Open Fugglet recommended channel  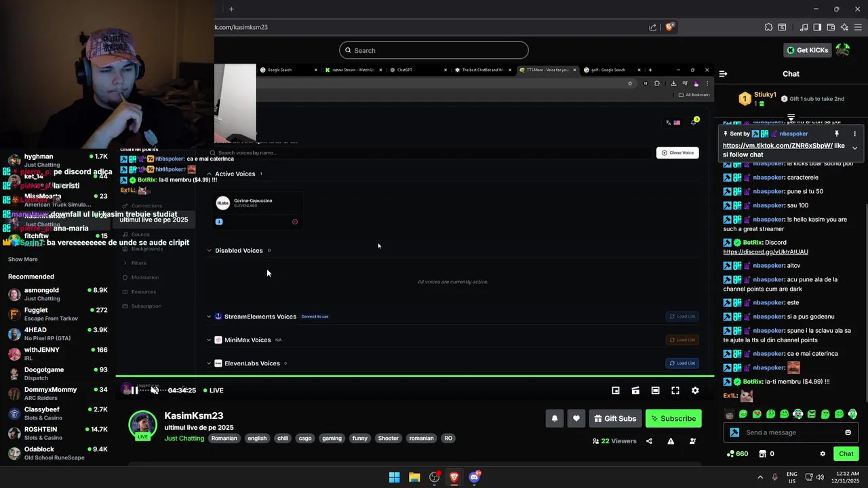pos(58,314)
